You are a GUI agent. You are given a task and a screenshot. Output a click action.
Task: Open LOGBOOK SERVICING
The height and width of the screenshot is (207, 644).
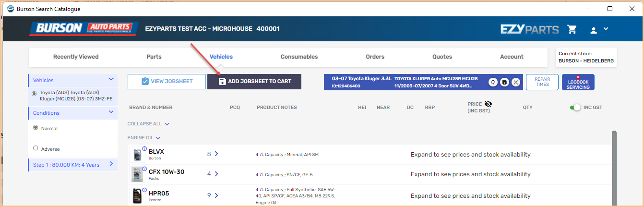[578, 82]
